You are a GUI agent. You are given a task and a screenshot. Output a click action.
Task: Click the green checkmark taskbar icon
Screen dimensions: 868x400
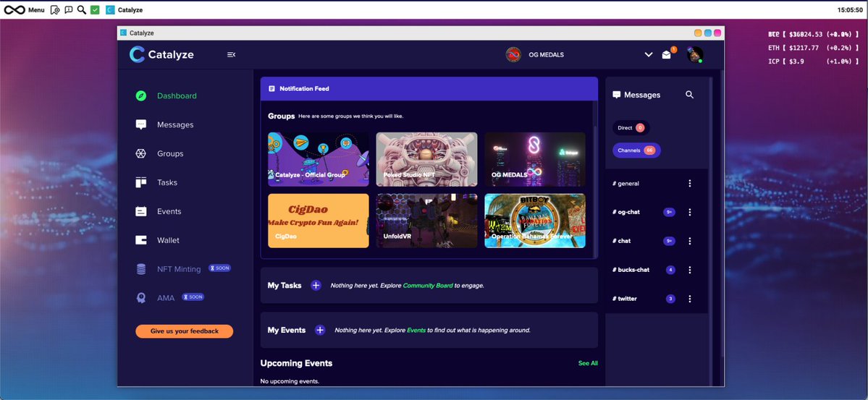click(x=96, y=10)
